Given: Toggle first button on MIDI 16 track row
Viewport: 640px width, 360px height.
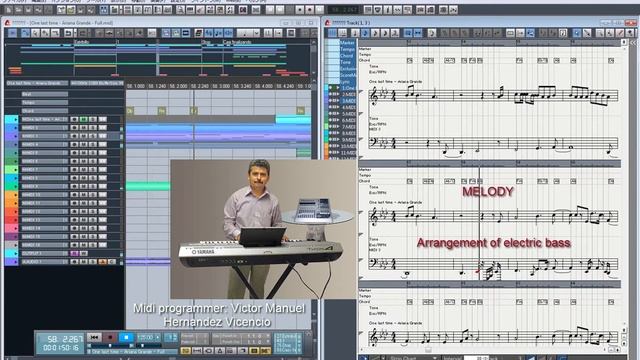Looking at the screenshot, I should click(x=74, y=245).
